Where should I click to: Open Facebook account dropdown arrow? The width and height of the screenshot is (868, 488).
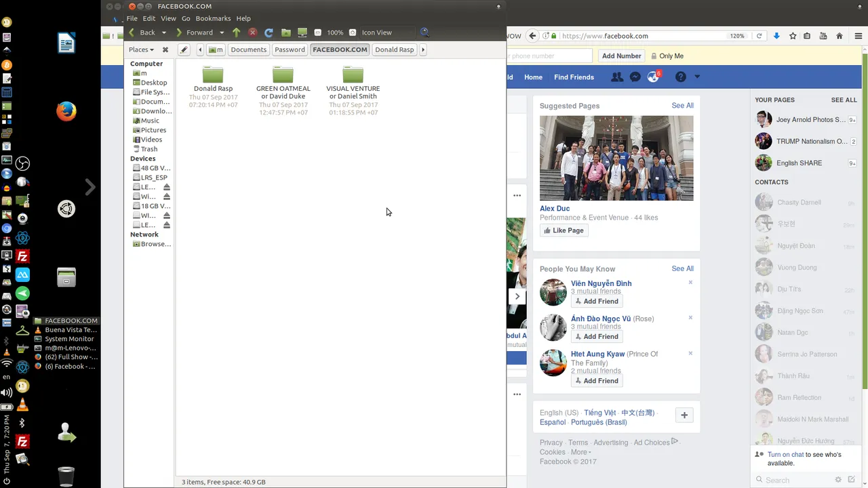[x=697, y=77]
